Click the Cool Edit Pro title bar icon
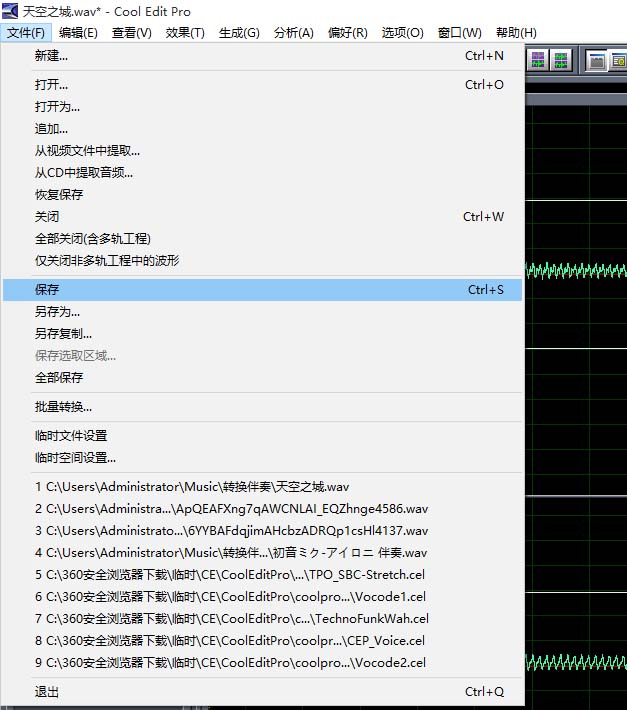 (10, 11)
